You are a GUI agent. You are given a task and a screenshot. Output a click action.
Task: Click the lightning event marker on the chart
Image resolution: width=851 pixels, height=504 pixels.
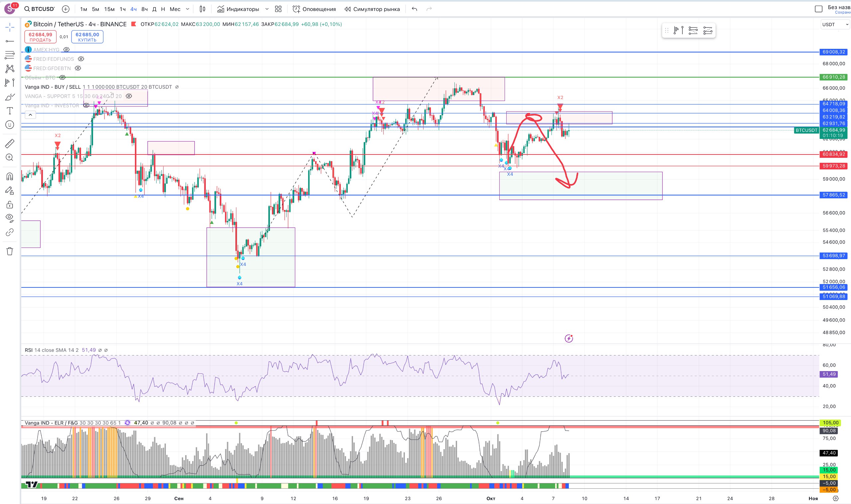569,338
